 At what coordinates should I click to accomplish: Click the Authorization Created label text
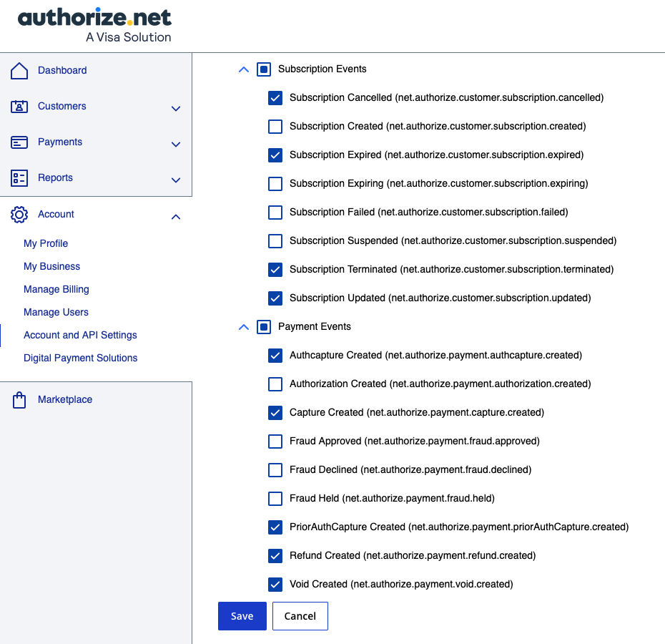[440, 384]
